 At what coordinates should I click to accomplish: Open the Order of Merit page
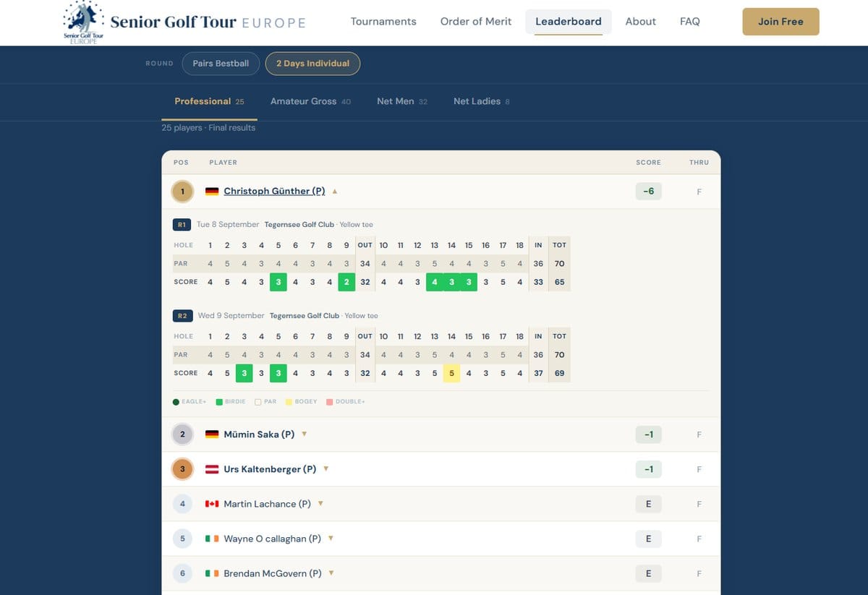click(476, 22)
